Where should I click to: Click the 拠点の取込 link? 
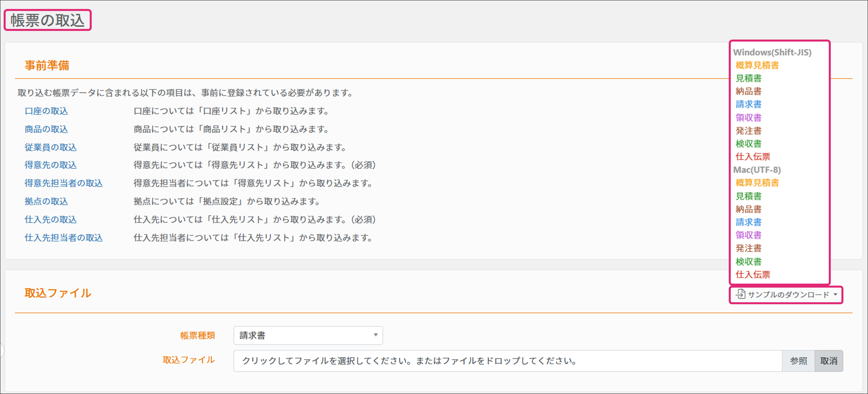click(46, 201)
